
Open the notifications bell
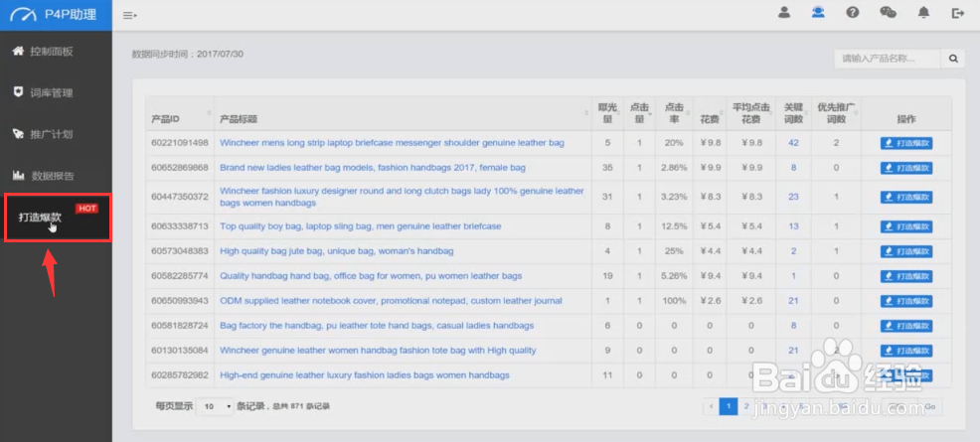pyautogui.click(x=923, y=13)
